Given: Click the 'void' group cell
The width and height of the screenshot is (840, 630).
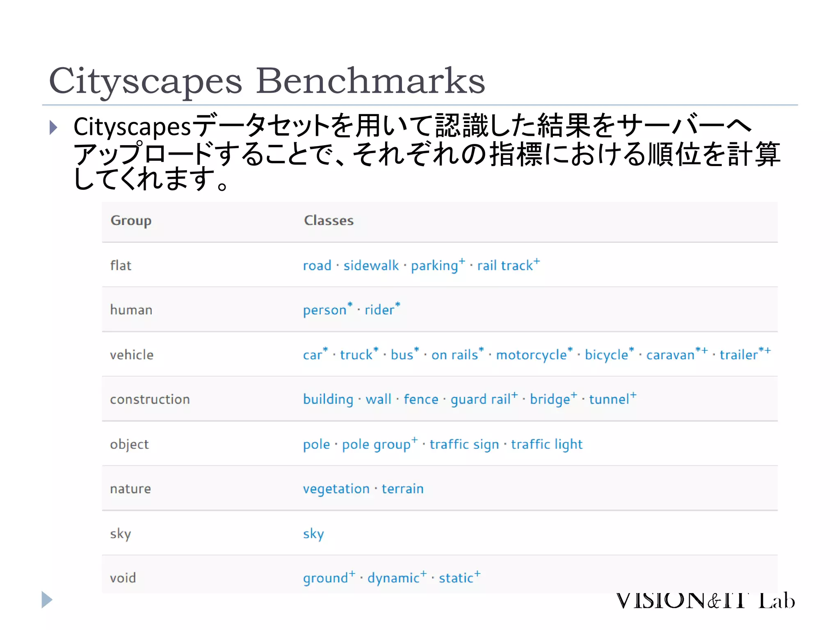Looking at the screenshot, I should pyautogui.click(x=123, y=578).
